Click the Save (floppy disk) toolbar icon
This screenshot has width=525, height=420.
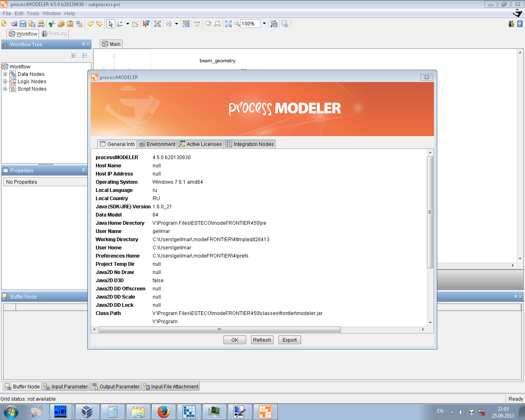pos(23,24)
